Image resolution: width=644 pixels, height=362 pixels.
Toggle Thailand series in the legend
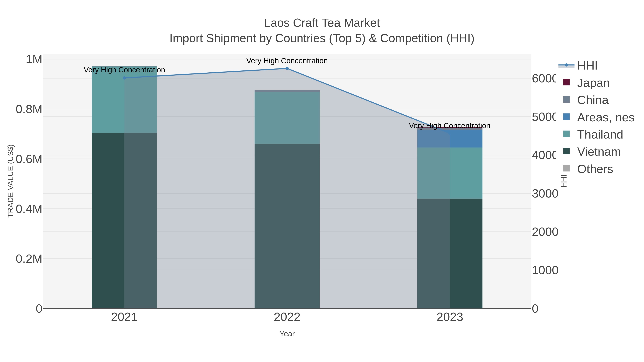[593, 134]
